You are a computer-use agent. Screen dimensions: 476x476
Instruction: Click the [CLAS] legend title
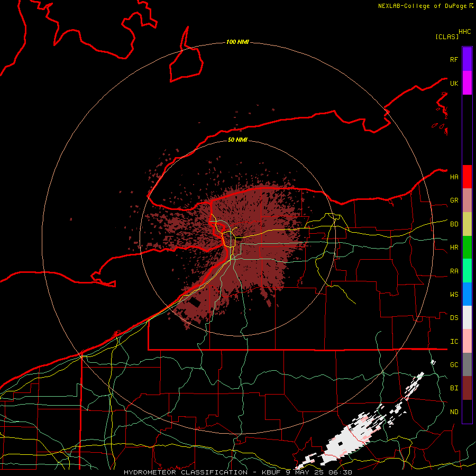click(x=447, y=36)
